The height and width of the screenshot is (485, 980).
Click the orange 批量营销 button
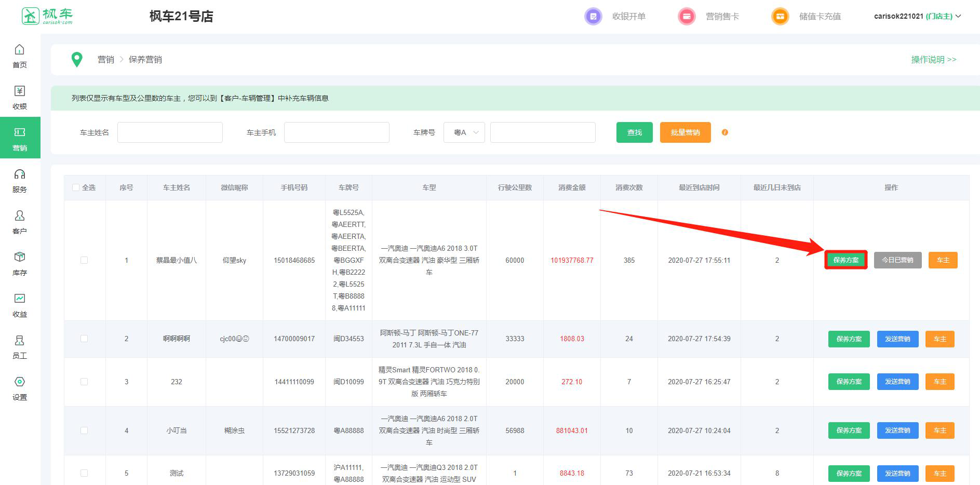point(686,132)
